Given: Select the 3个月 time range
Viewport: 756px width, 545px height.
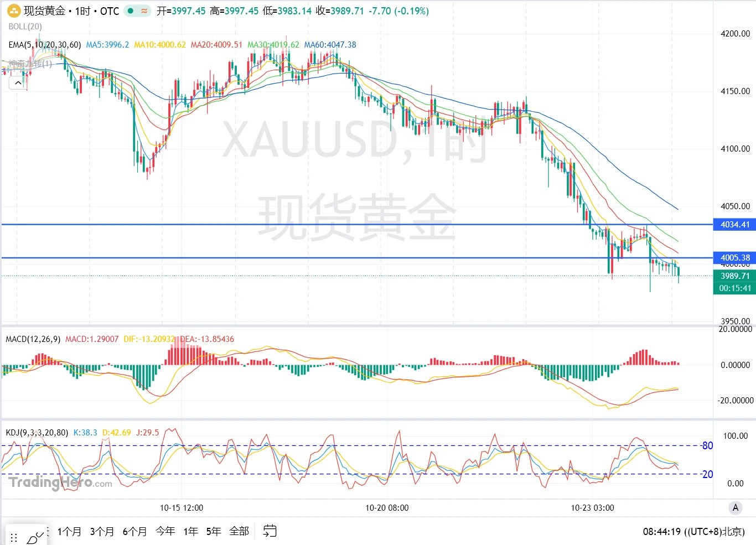Looking at the screenshot, I should (x=102, y=531).
